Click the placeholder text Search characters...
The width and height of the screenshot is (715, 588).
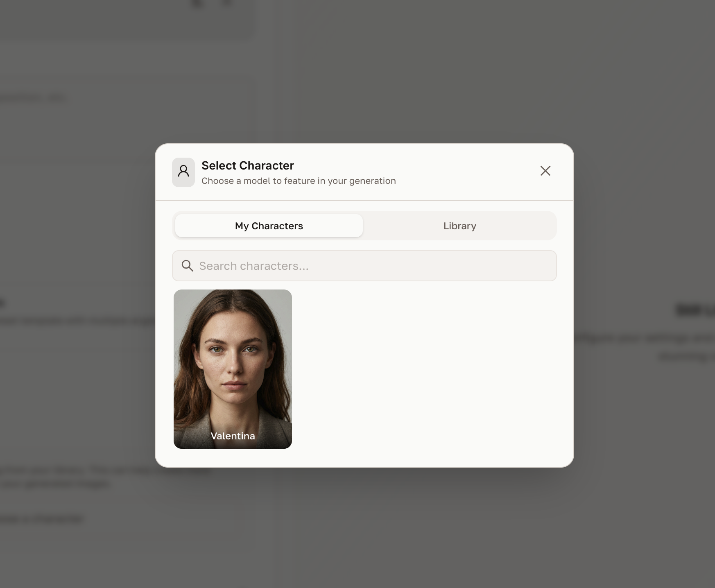[253, 266]
